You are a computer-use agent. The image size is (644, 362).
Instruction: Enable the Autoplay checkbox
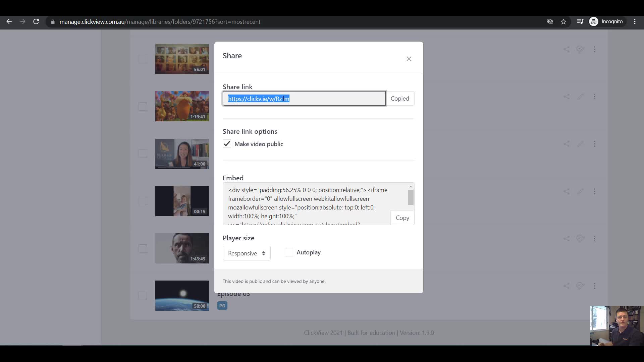[x=289, y=252]
